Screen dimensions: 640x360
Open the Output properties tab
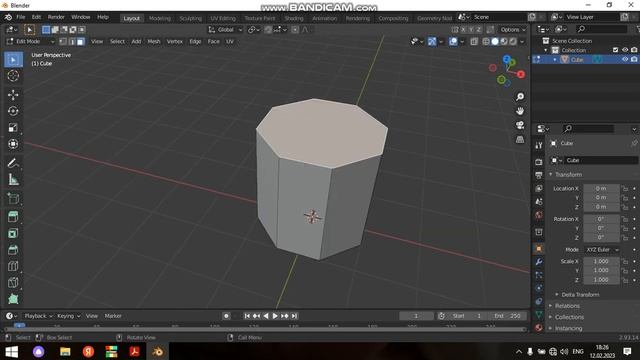point(539,175)
